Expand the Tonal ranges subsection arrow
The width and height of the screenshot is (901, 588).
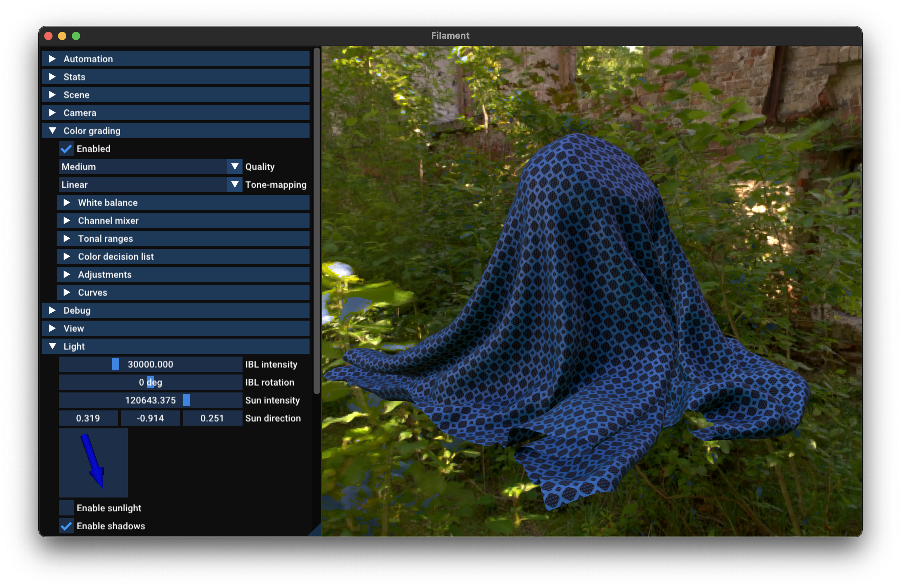tap(67, 238)
